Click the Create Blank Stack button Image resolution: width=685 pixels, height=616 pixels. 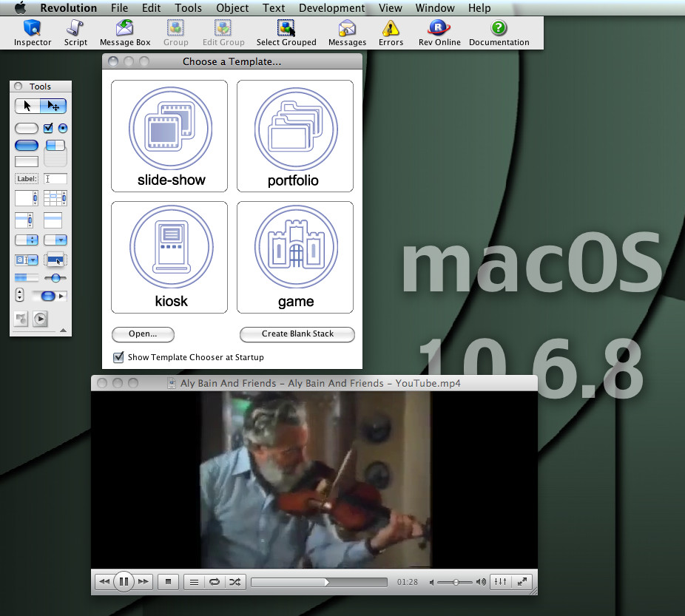tap(297, 334)
